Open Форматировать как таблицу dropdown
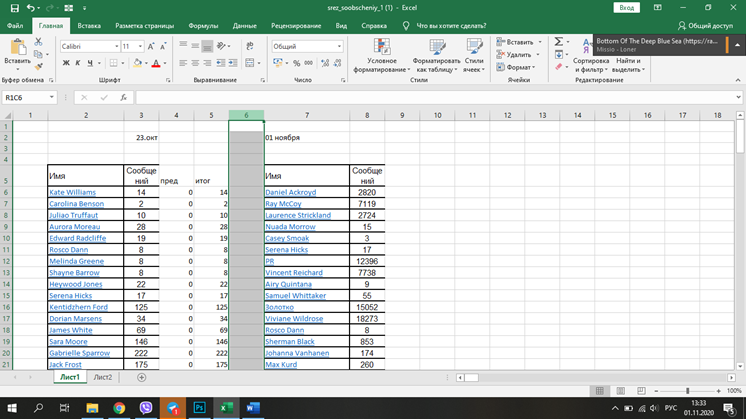The width and height of the screenshot is (747, 420). (x=436, y=55)
